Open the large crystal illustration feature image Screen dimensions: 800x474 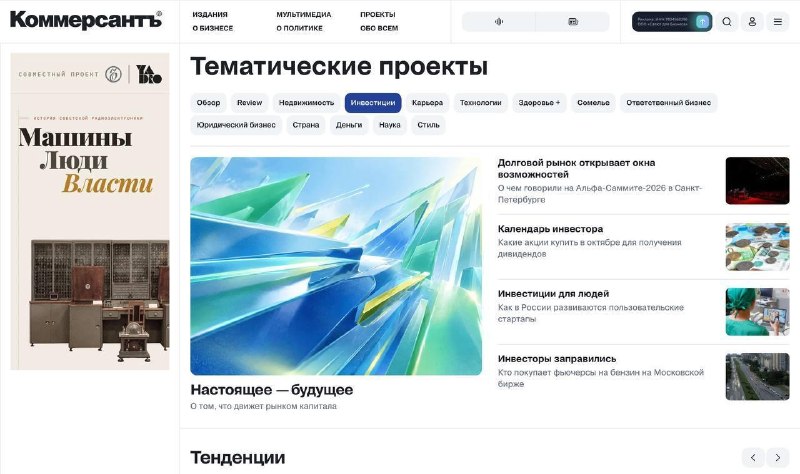coord(336,266)
